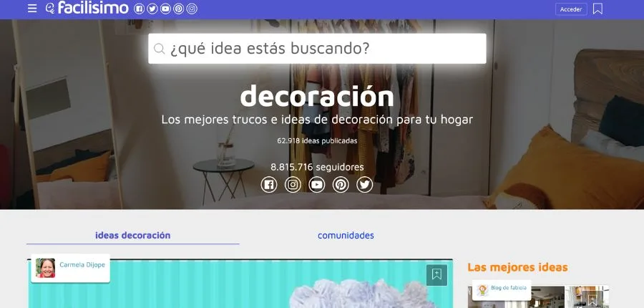Follow decoración on Pinterest below the follower count
This screenshot has height=308, width=644.
coord(341,185)
